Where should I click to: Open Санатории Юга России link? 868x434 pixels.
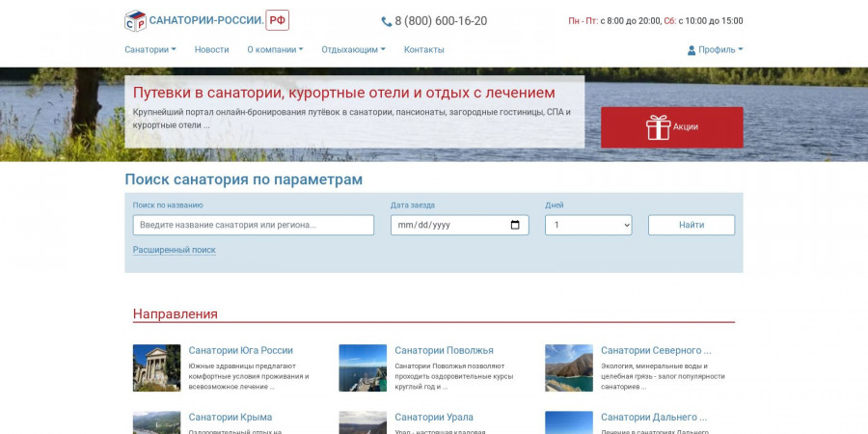click(241, 350)
